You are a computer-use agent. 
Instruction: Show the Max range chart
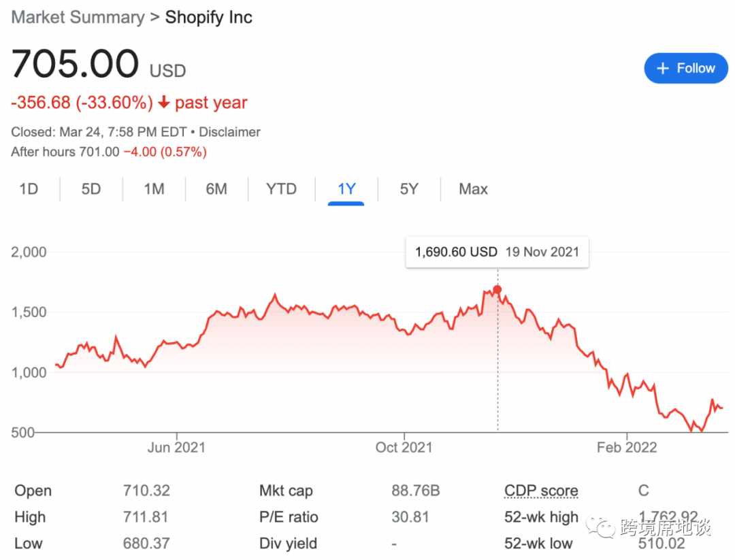[x=473, y=189]
